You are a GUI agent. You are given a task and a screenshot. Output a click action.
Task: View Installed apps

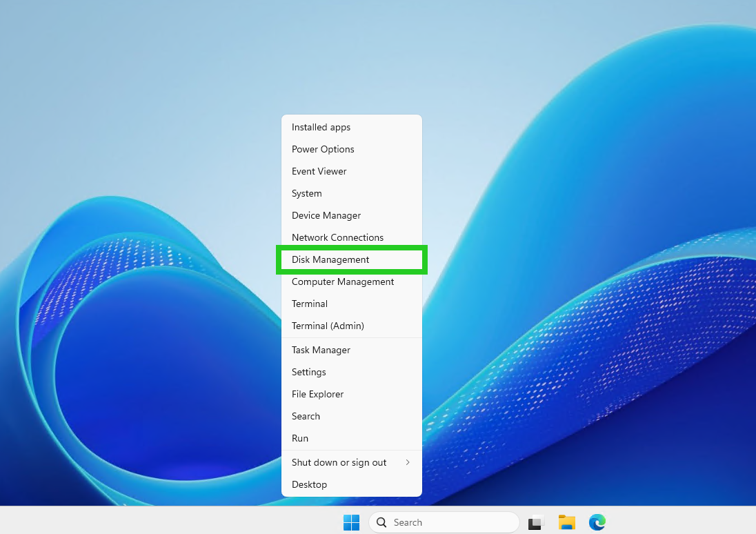tap(321, 127)
